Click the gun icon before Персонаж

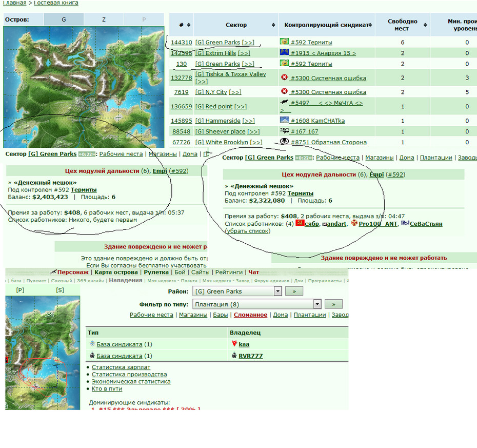(53, 271)
